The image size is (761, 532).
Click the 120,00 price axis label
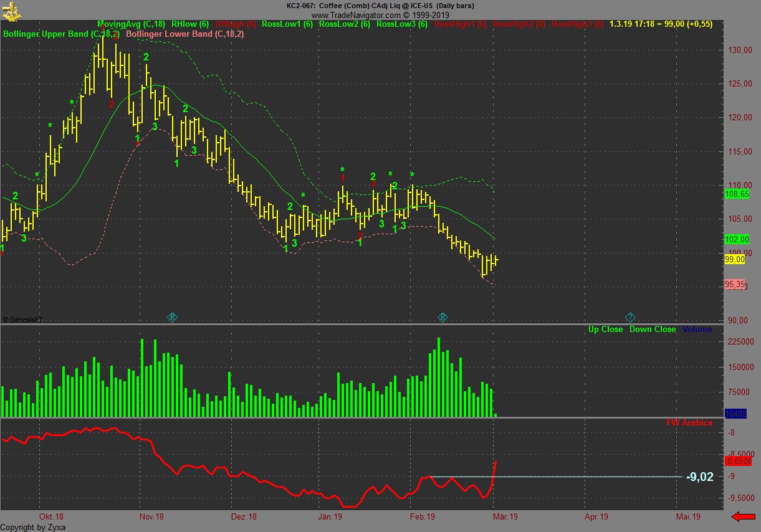tap(739, 117)
